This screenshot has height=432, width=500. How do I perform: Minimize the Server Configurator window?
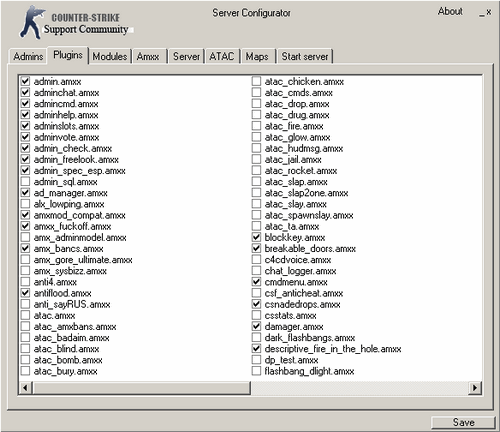pos(482,13)
